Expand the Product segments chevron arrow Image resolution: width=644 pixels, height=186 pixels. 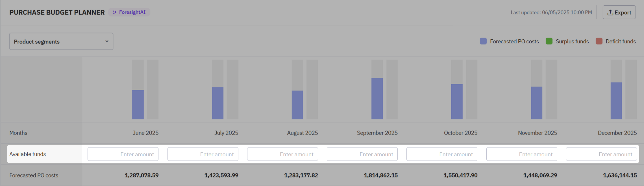pos(107,41)
